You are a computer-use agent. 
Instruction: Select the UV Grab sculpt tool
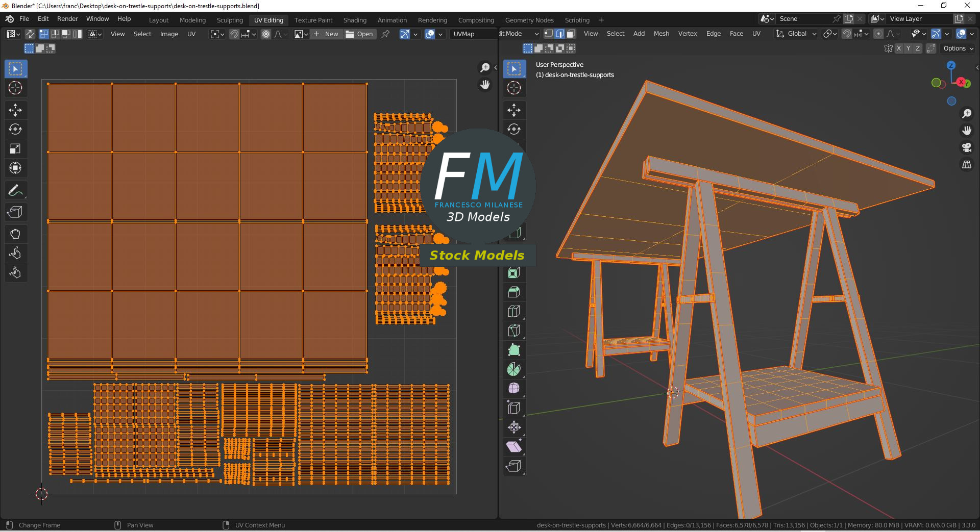15,234
